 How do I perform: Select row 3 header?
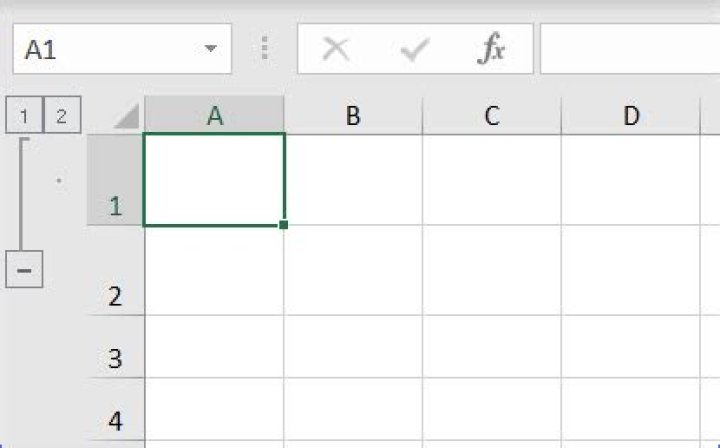[115, 347]
